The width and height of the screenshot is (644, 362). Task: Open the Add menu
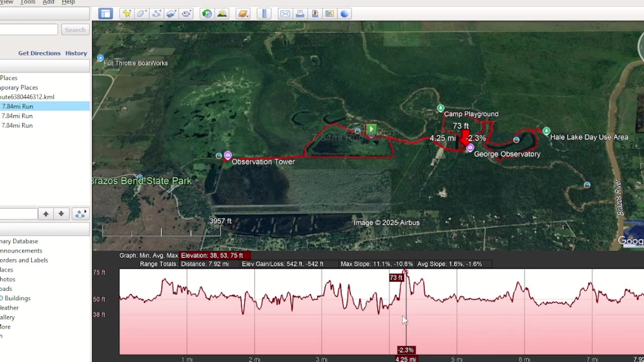48,3
